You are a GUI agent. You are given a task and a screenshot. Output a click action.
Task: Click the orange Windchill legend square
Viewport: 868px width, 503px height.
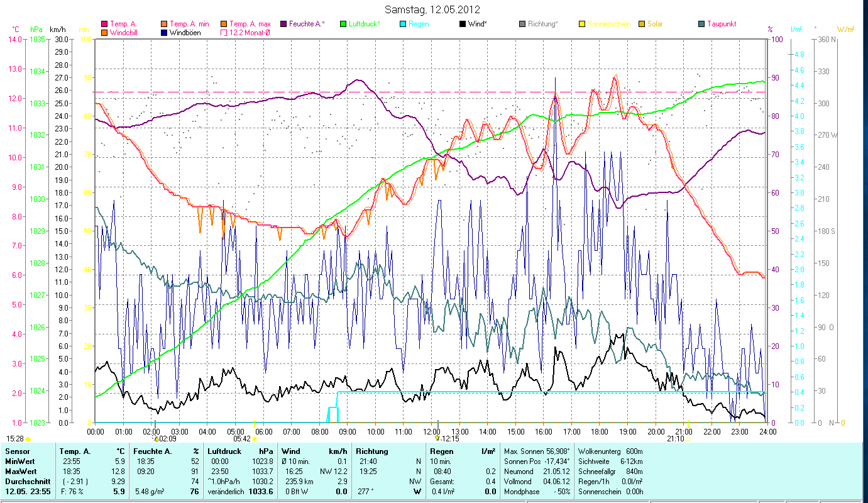click(104, 32)
